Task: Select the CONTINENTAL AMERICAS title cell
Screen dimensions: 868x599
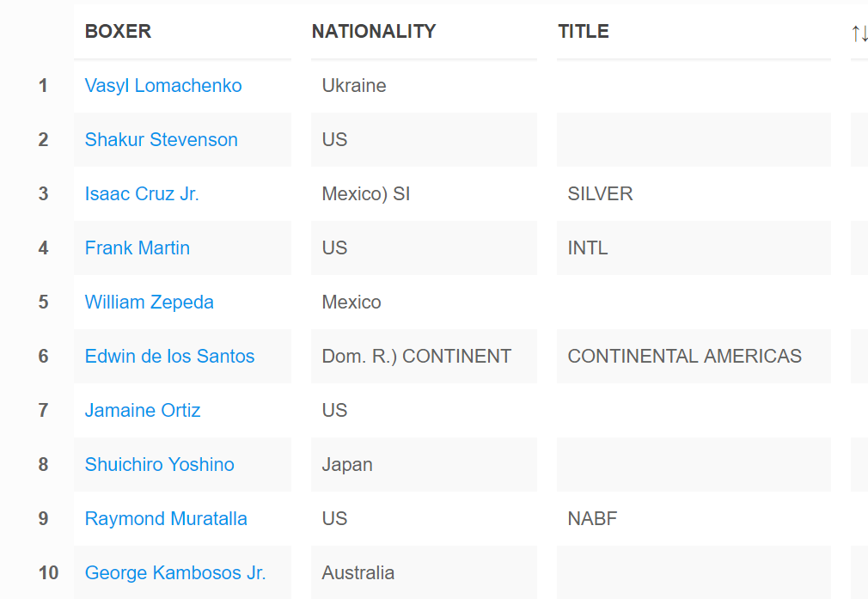Action: coord(694,356)
